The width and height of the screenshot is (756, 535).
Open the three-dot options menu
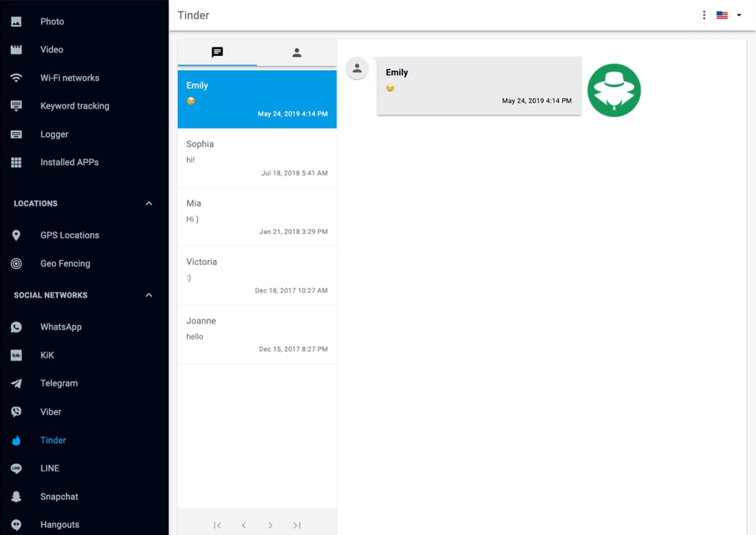704,15
